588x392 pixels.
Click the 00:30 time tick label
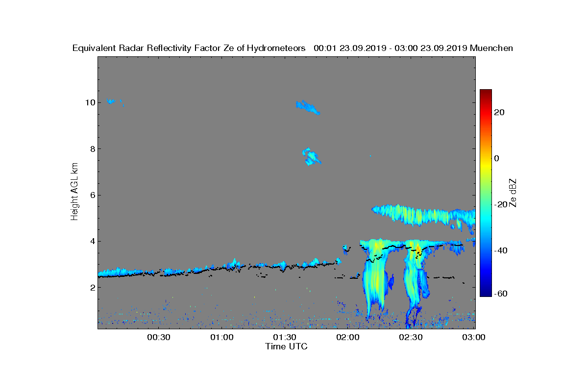point(158,338)
